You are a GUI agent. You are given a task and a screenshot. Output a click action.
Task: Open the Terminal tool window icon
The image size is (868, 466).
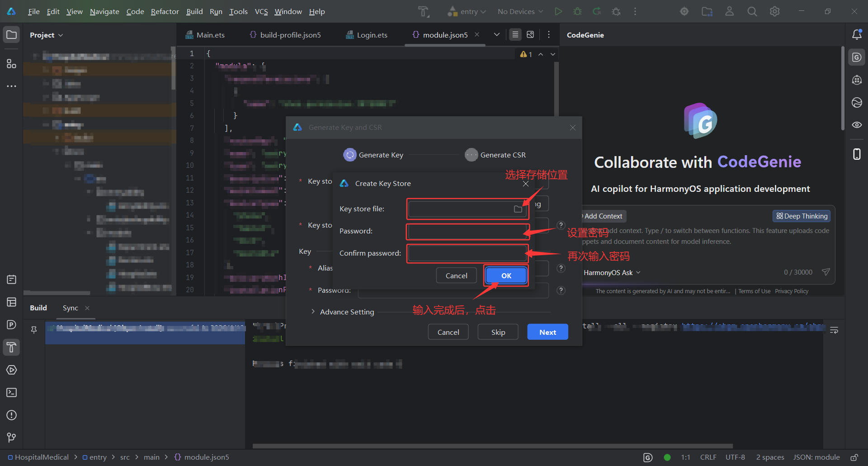tap(11, 392)
